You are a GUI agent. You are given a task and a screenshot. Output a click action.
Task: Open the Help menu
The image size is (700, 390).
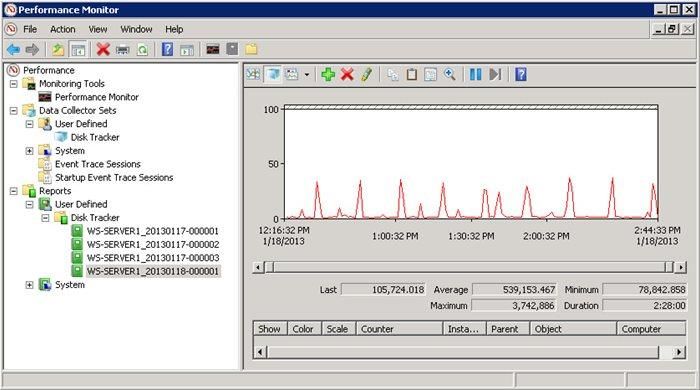pos(174,29)
